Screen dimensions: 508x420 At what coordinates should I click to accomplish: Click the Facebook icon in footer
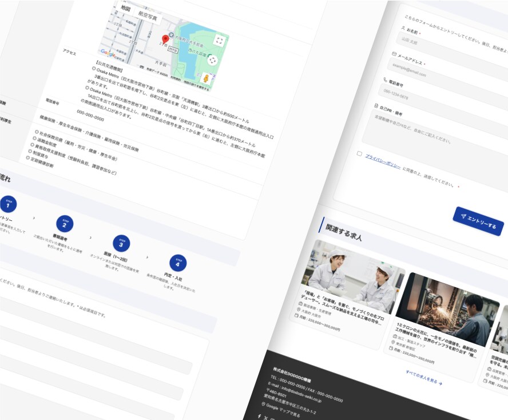click(x=259, y=416)
